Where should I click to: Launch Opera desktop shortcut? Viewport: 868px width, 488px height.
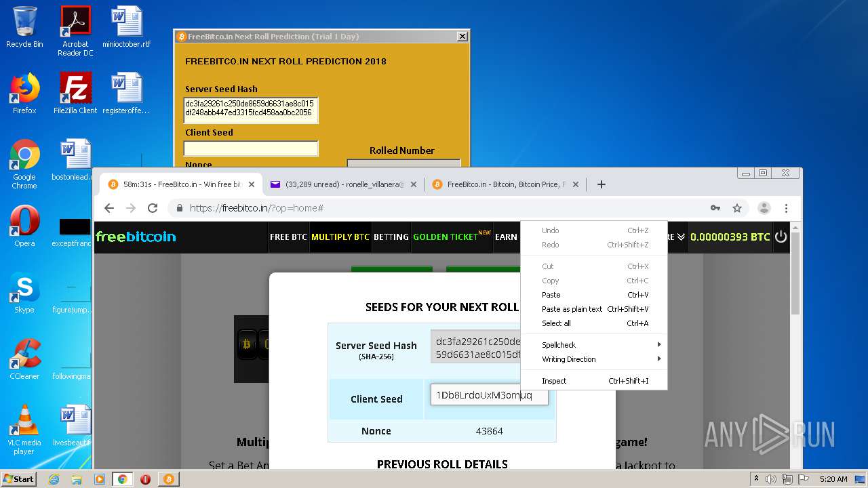click(x=24, y=226)
